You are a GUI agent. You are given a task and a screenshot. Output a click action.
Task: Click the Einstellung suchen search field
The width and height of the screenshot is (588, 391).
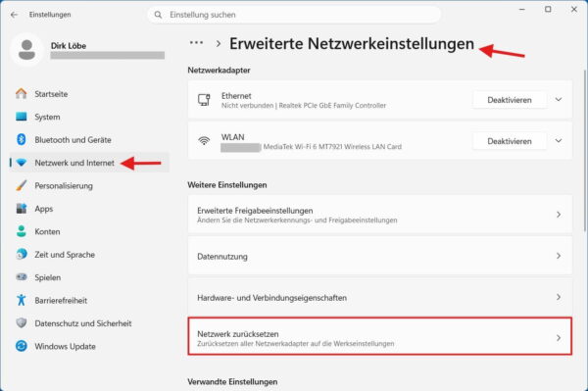click(294, 15)
